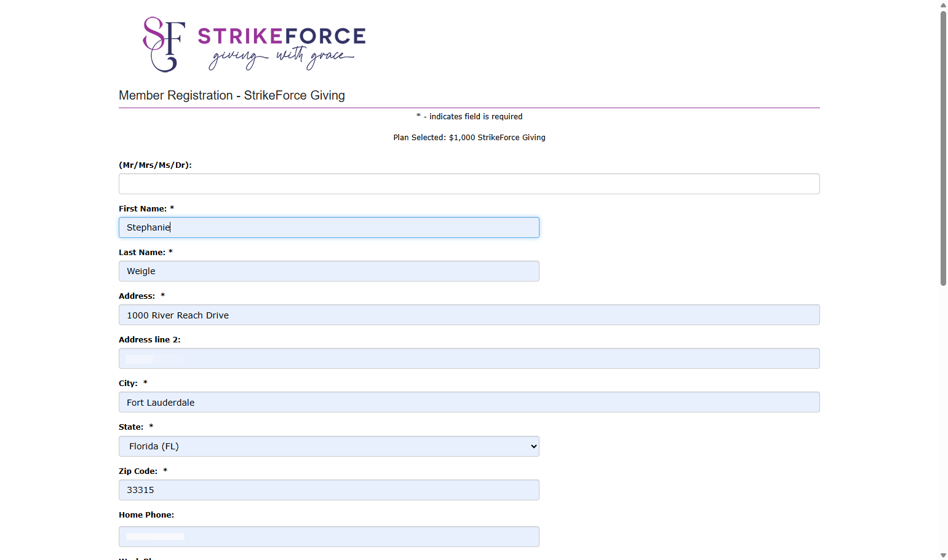Click the Address field showing 1000 River Reach Drive
The image size is (948, 560).
pos(469,315)
